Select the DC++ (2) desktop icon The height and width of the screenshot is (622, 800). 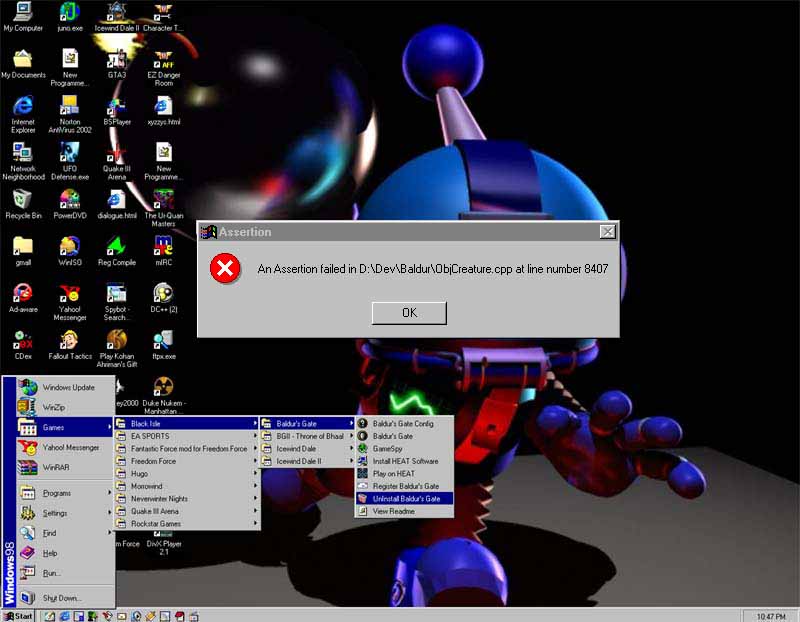click(164, 298)
